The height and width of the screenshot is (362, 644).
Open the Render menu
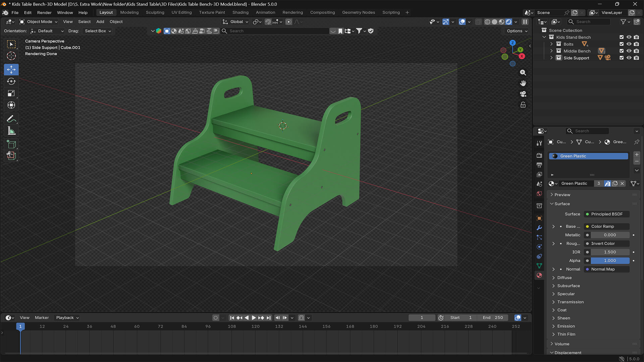44,12
